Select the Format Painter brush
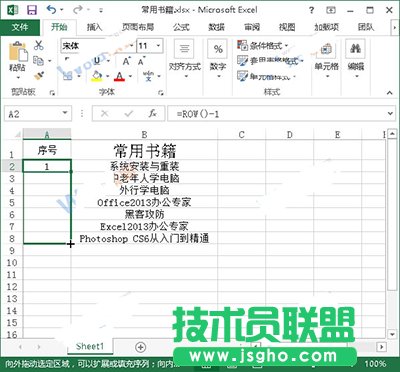 [39, 76]
